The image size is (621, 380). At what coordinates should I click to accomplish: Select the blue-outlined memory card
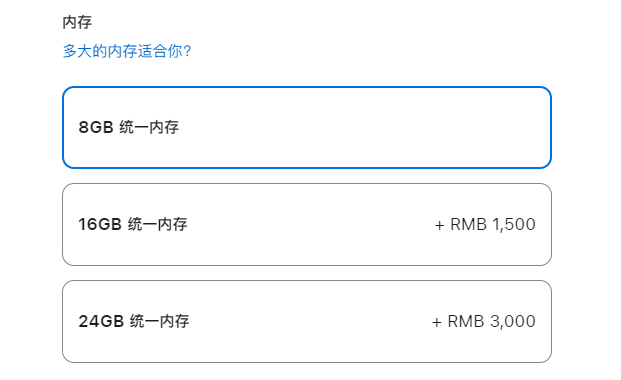pyautogui.click(x=307, y=127)
